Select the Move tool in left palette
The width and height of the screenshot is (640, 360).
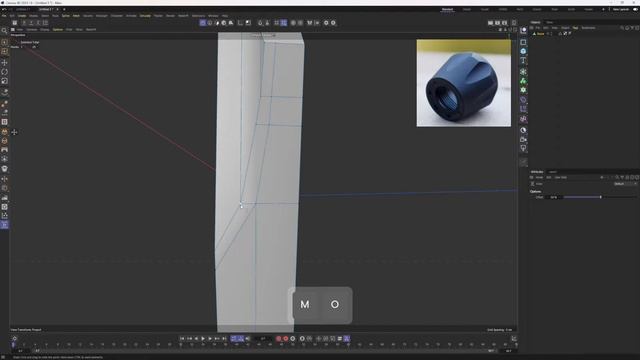[x=4, y=62]
